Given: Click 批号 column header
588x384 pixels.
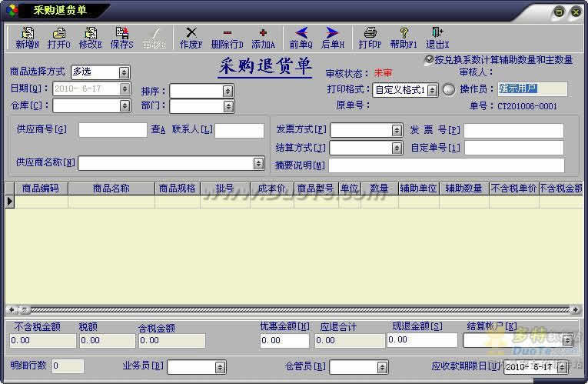Looking at the screenshot, I should pyautogui.click(x=225, y=189).
